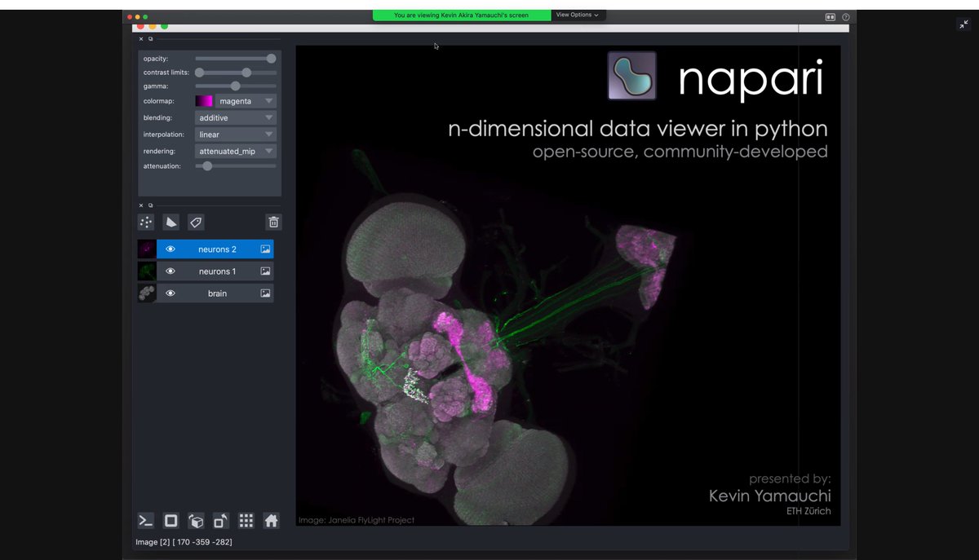Float the layer list dock panel
This screenshot has height=560, width=979.
pyautogui.click(x=150, y=205)
